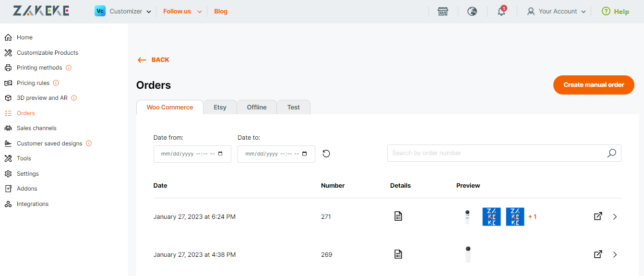Click the Customizable Products tools icon
Image resolution: width=644 pixels, height=276 pixels.
tap(8, 53)
